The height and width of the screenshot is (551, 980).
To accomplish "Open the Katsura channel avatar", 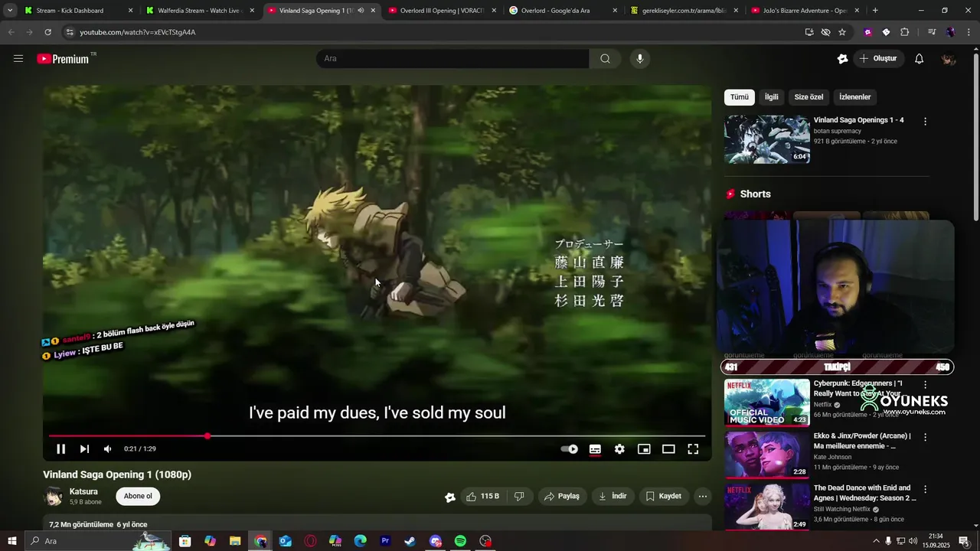I will [x=54, y=497].
